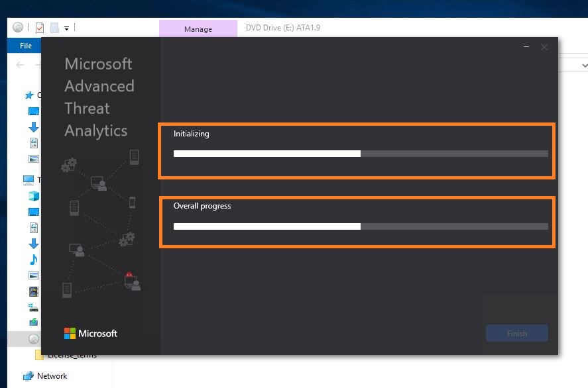Open the Customize Quick Access Toolbar dropdown arrow
The width and height of the screenshot is (588, 388).
pyautogui.click(x=66, y=28)
